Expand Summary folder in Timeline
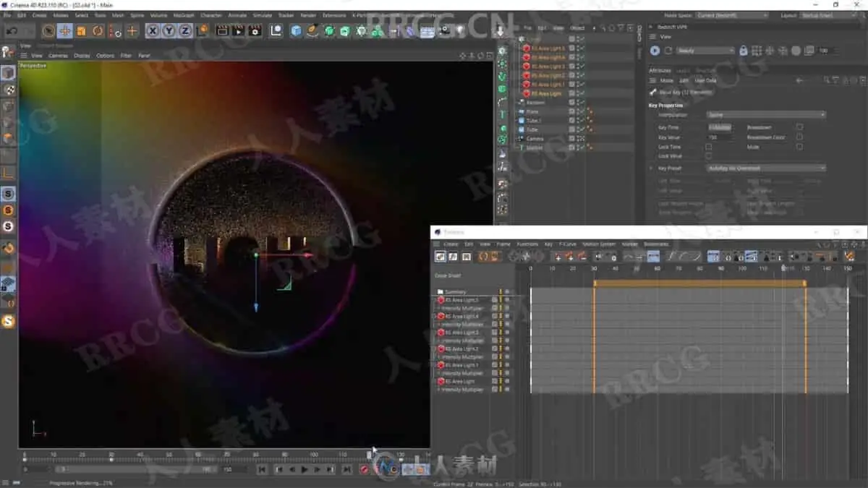This screenshot has height=488, width=868. click(440, 291)
